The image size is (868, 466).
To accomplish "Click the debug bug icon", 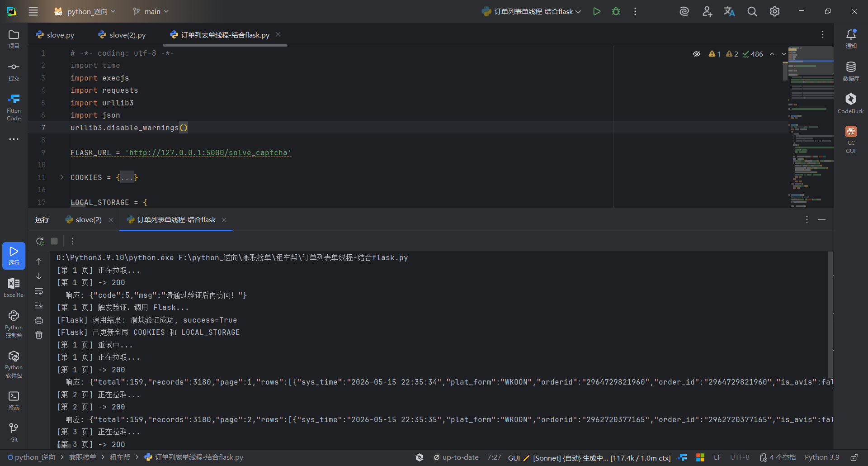I will 616,11.
